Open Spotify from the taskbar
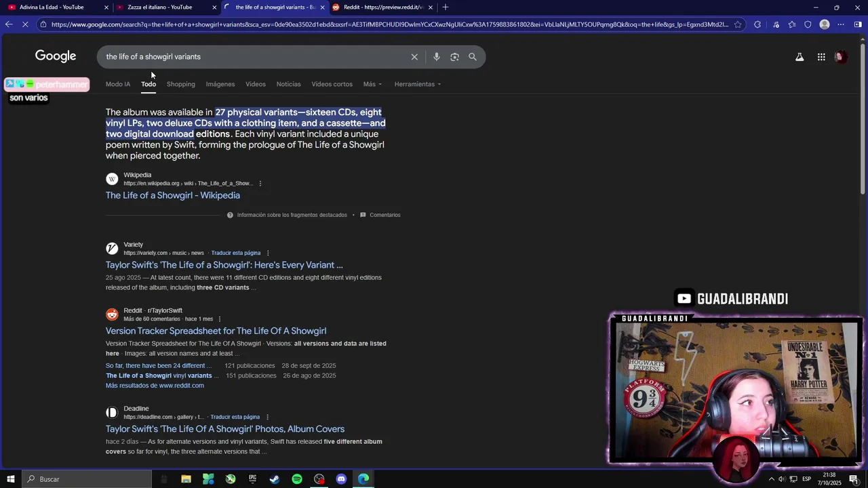This screenshot has width=868, height=488. (297, 479)
